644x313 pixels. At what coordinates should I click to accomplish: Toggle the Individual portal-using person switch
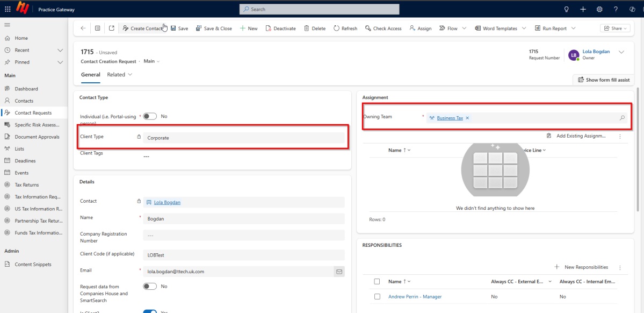(x=150, y=116)
